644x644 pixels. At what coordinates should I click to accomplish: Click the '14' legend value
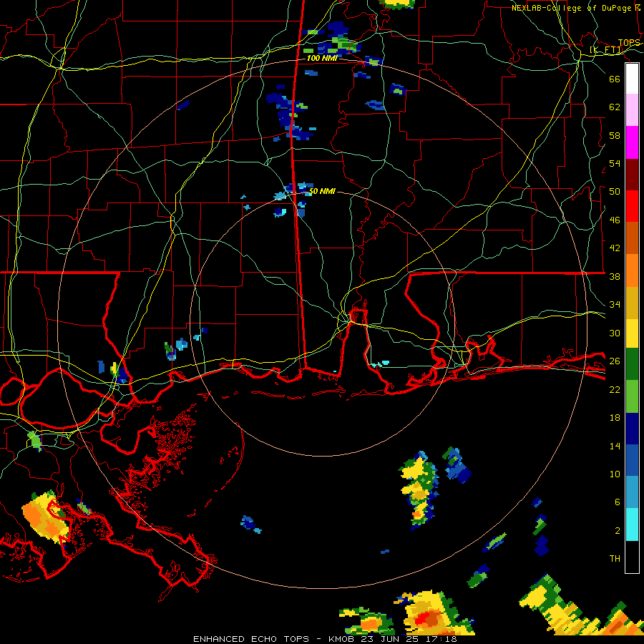[615, 446]
